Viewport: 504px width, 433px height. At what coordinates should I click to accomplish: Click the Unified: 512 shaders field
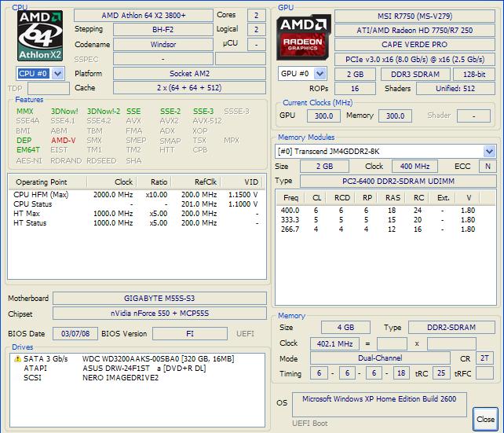point(455,89)
